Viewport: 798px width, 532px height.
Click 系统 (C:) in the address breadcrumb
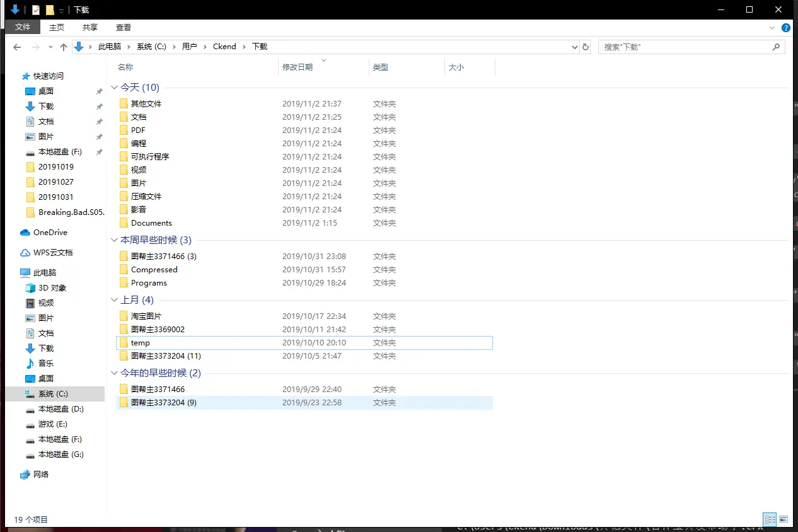[x=151, y=47]
